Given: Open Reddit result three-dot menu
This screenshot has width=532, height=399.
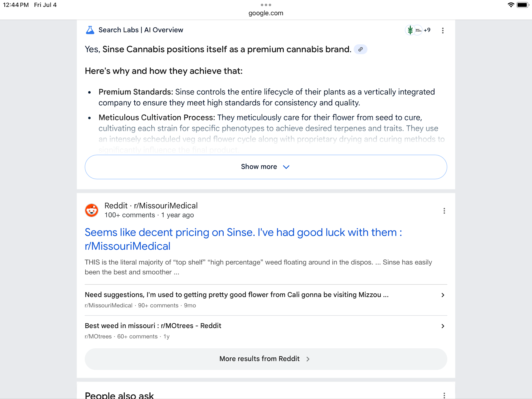Looking at the screenshot, I should (x=444, y=211).
